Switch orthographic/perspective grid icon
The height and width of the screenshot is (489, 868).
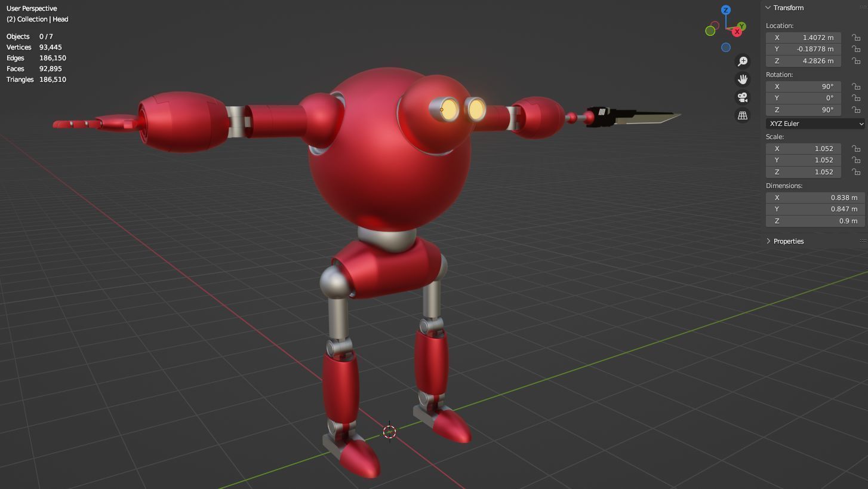(x=743, y=116)
